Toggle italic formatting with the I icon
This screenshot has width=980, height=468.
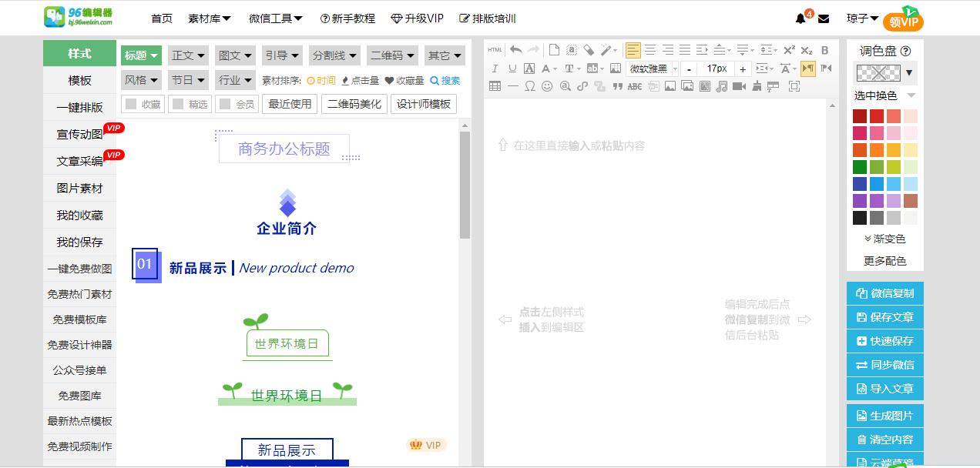[494, 68]
